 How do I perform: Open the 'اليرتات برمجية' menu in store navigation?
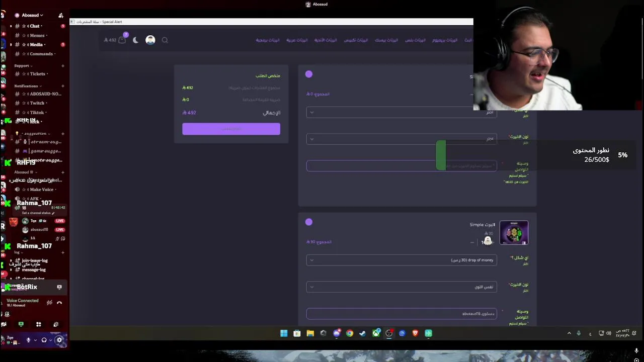click(268, 40)
